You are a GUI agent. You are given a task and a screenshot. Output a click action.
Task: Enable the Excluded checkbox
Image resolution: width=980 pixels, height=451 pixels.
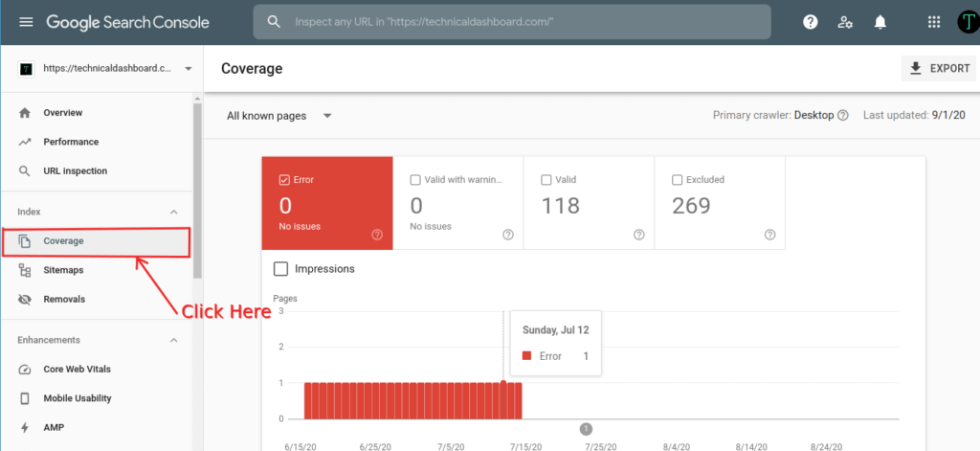pyautogui.click(x=677, y=180)
